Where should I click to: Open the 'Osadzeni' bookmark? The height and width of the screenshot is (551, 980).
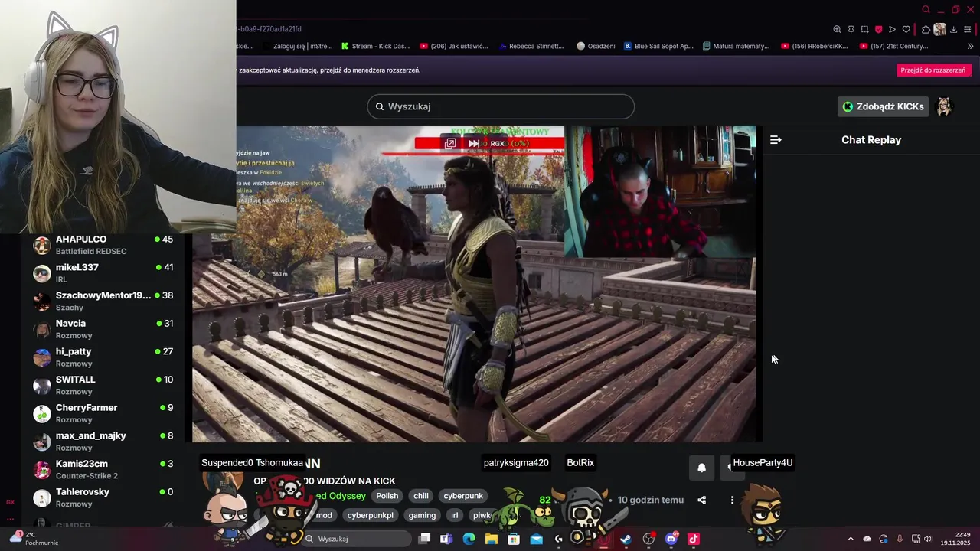596,46
